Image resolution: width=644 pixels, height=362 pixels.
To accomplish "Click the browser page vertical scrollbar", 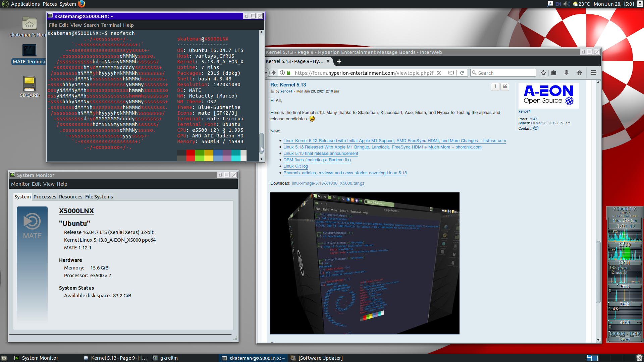I will pos(598,272).
